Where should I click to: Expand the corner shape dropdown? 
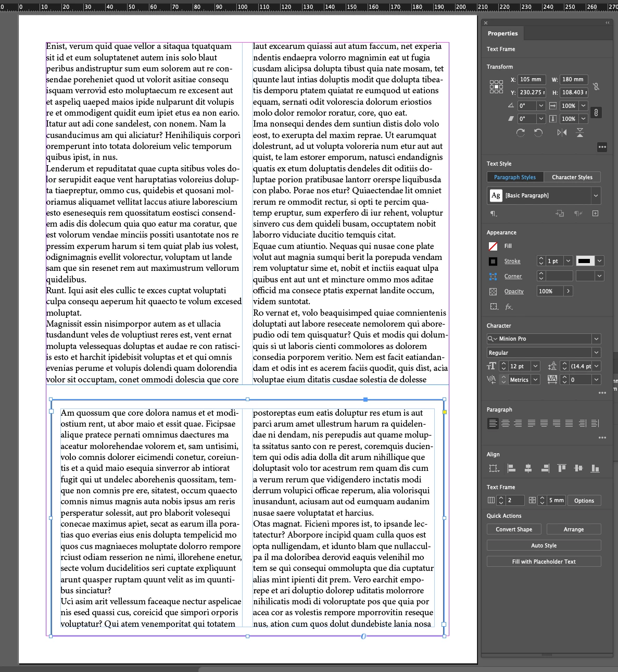click(600, 276)
